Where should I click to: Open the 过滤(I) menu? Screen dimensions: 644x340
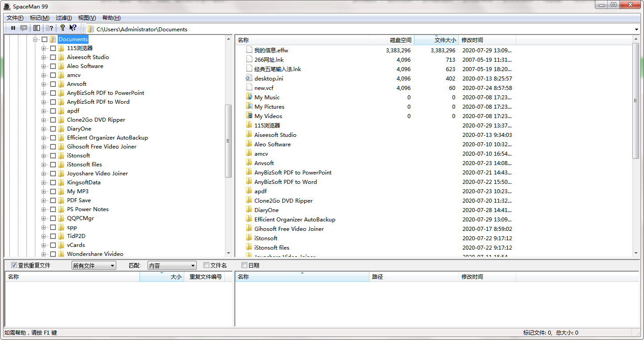(64, 18)
